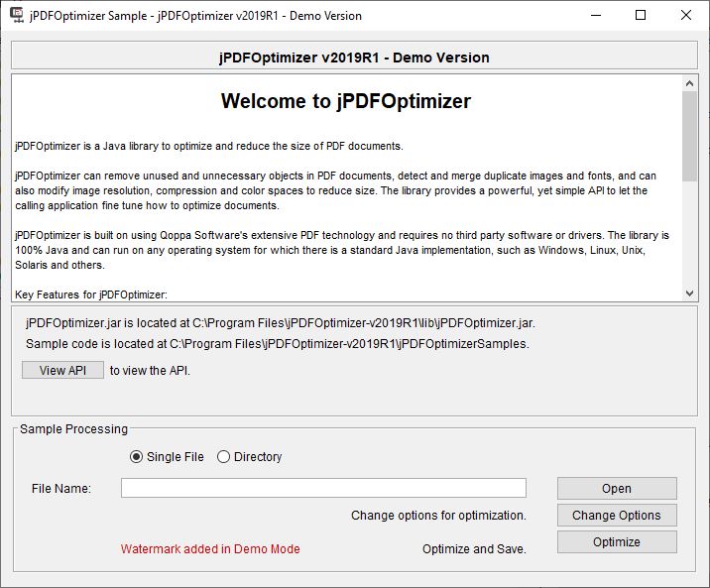Click the scrollbar track below the thumb

click(689, 233)
